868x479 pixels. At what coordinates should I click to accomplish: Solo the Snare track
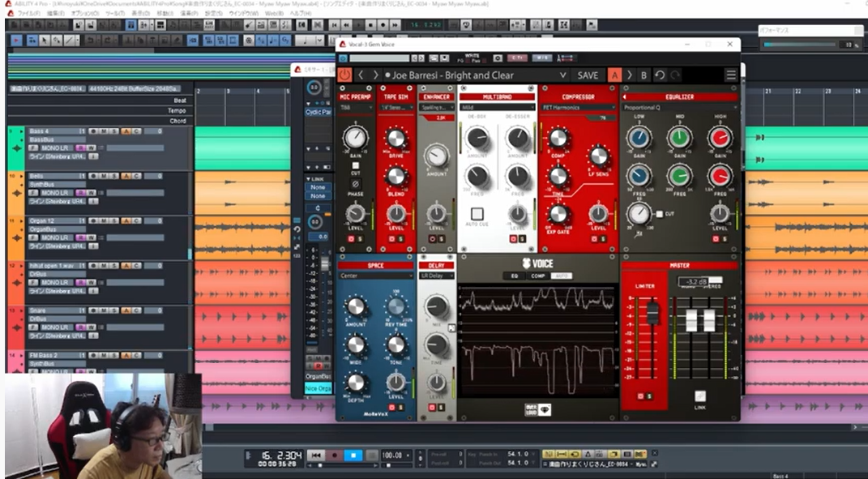(113, 310)
